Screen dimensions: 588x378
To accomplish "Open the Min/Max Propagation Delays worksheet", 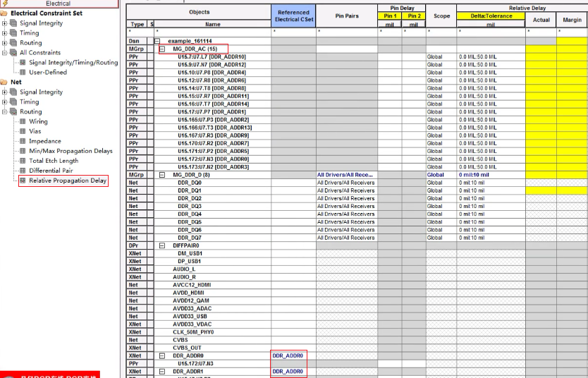I will pyautogui.click(x=71, y=151).
